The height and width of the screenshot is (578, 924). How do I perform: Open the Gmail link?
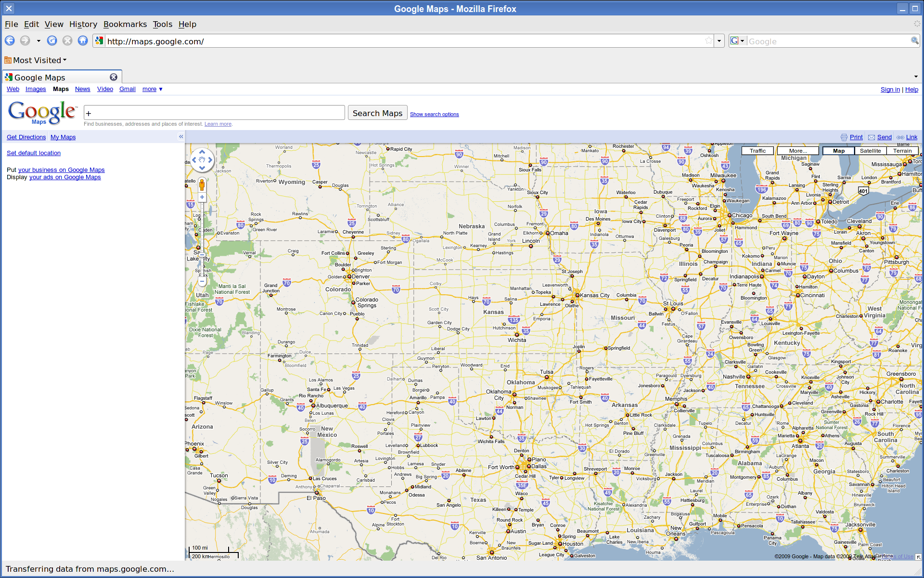point(128,89)
